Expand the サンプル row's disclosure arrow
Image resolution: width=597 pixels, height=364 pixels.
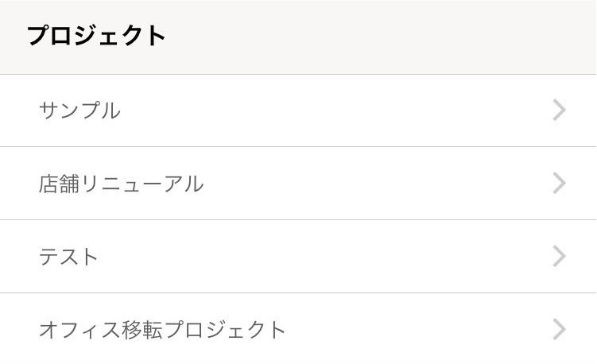[x=559, y=110]
